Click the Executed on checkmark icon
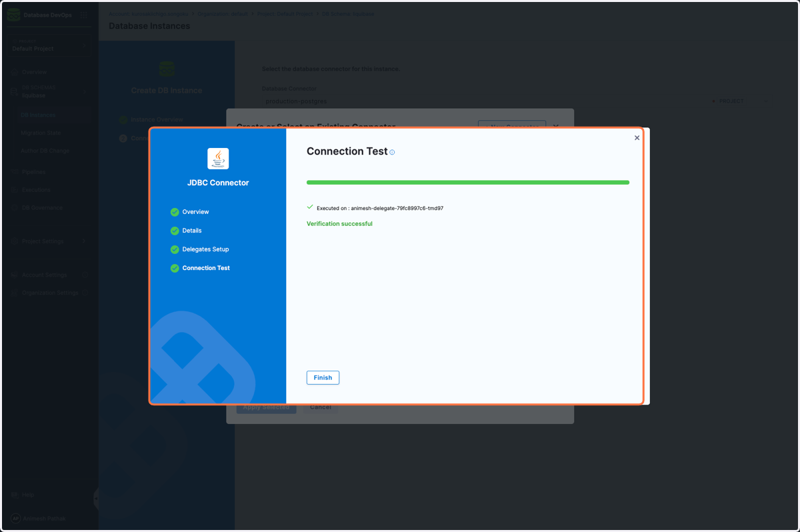This screenshot has height=532, width=800. coord(310,207)
